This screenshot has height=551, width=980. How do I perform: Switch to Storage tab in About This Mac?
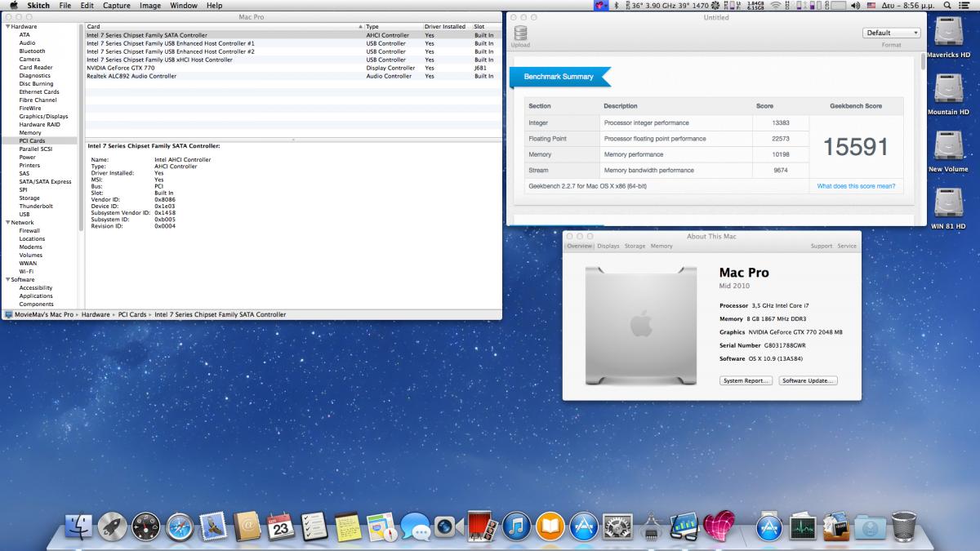pyautogui.click(x=635, y=246)
